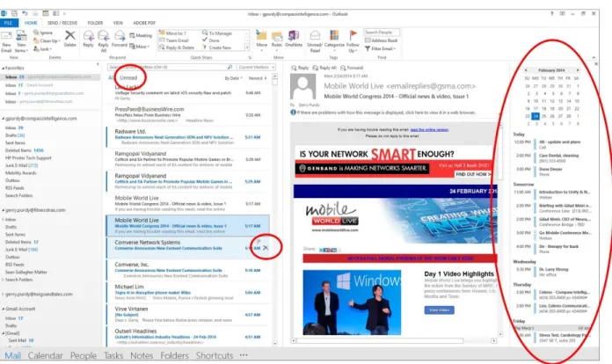Viewport: 612px width, 364px height.
Task: Click the ribbon Forward button
Action: (120, 39)
